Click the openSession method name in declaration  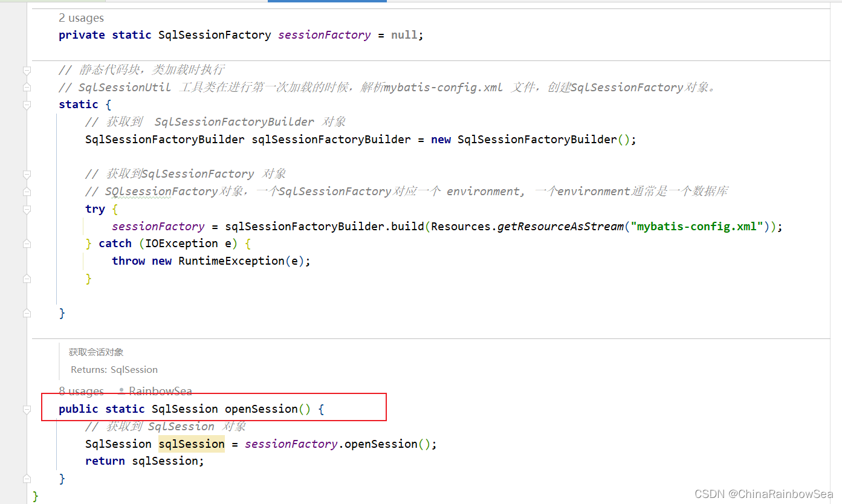click(x=261, y=409)
